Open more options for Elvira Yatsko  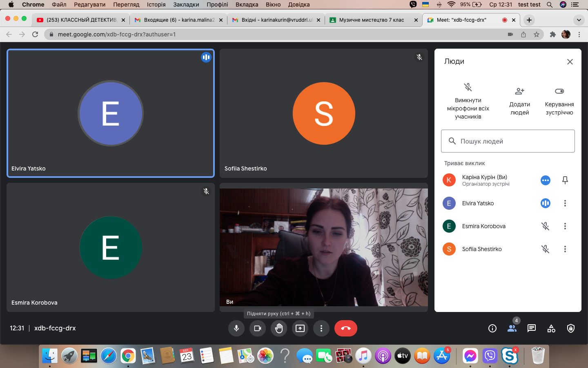[x=565, y=203]
